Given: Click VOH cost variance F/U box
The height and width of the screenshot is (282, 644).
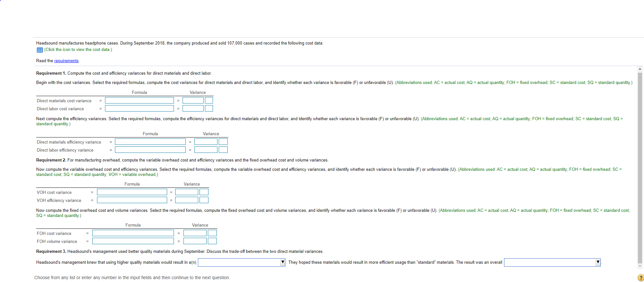Looking at the screenshot, I should click(204, 192).
